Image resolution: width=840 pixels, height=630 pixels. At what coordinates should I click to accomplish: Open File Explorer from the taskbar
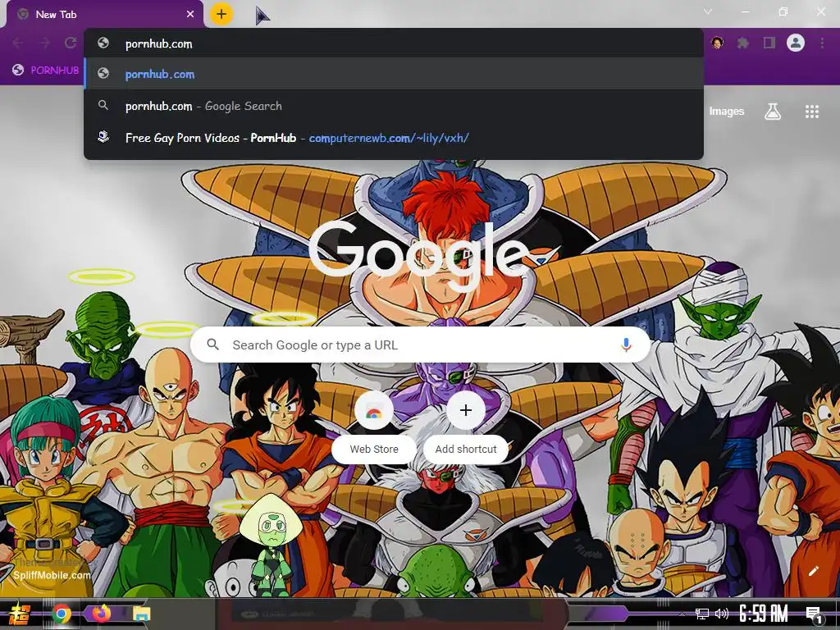coord(142,614)
